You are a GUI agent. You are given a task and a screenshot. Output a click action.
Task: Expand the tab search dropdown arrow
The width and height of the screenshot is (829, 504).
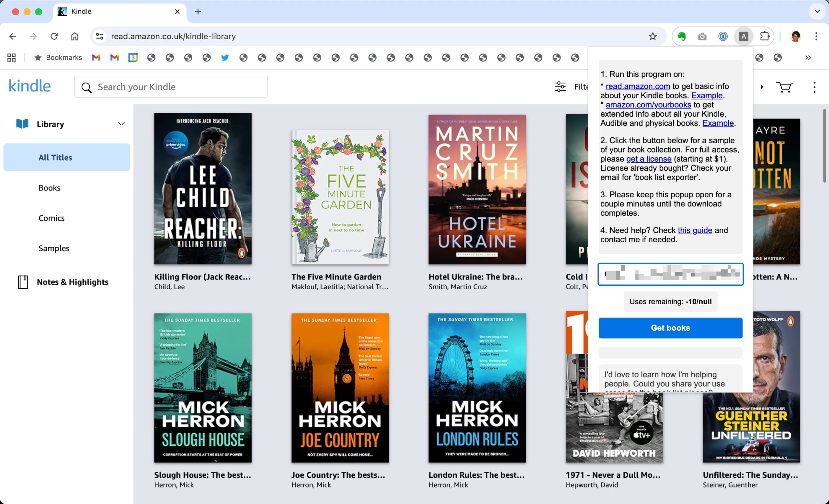(x=817, y=11)
